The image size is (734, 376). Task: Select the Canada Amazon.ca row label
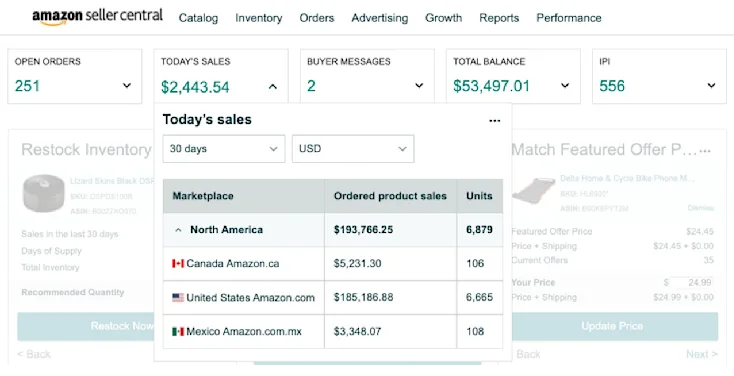(x=233, y=264)
